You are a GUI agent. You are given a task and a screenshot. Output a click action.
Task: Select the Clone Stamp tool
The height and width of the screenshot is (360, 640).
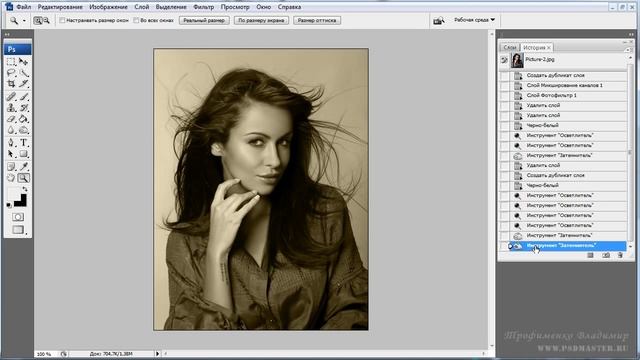coord(11,108)
